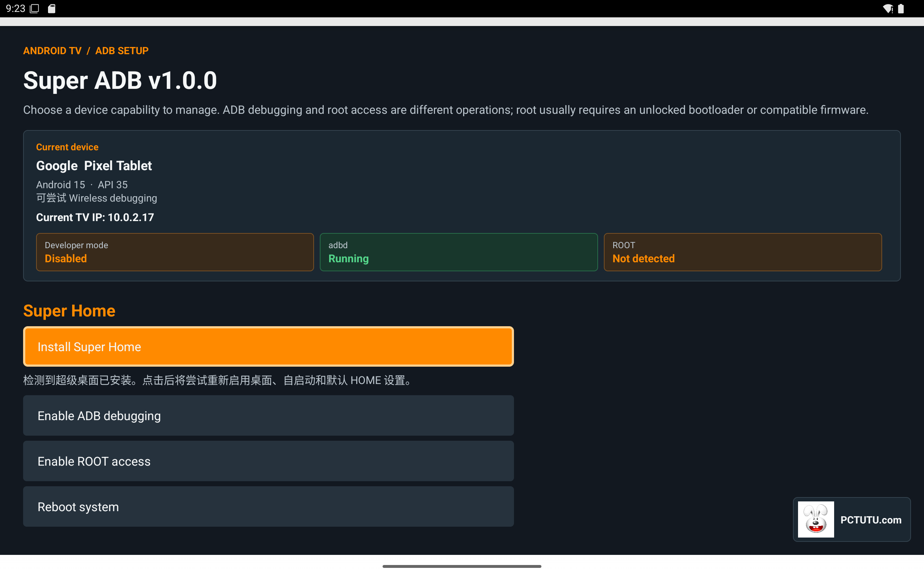The height and width of the screenshot is (578, 924).
Task: Tap the SD card status bar icon
Action: click(52, 8)
